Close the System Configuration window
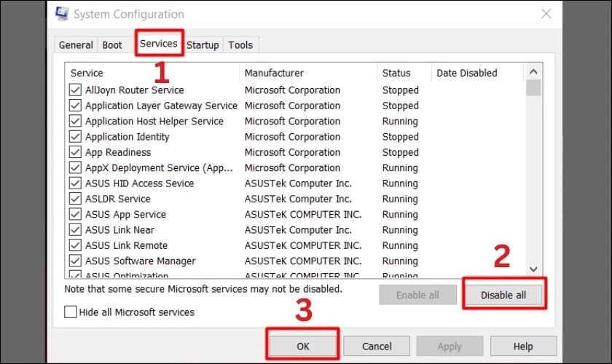612x364 pixels. click(546, 14)
